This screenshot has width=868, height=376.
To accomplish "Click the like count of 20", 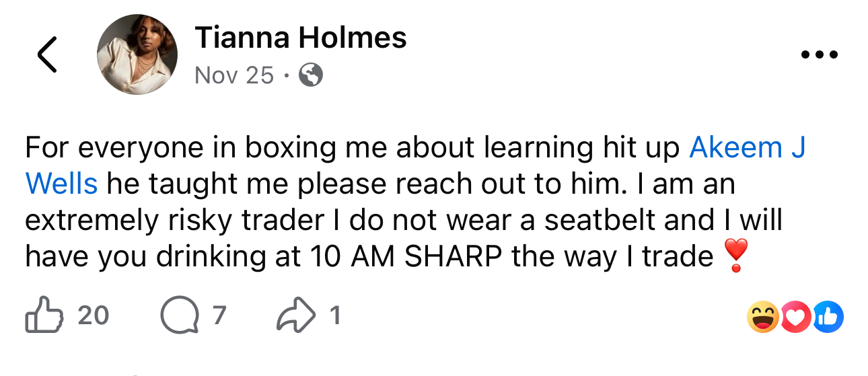I will (x=93, y=315).
